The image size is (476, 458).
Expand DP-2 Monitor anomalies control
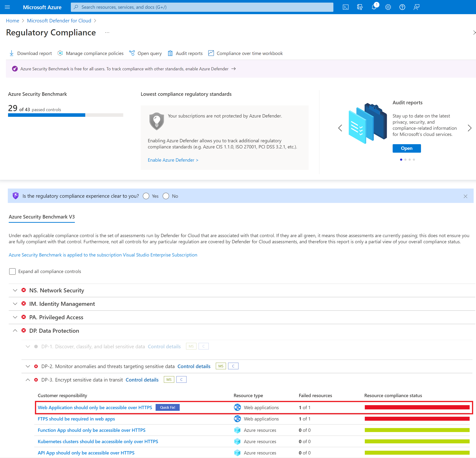coord(28,366)
